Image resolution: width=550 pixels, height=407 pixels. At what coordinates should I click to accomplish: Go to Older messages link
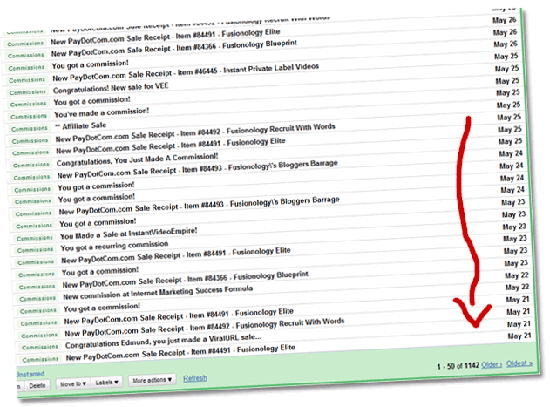(x=492, y=365)
